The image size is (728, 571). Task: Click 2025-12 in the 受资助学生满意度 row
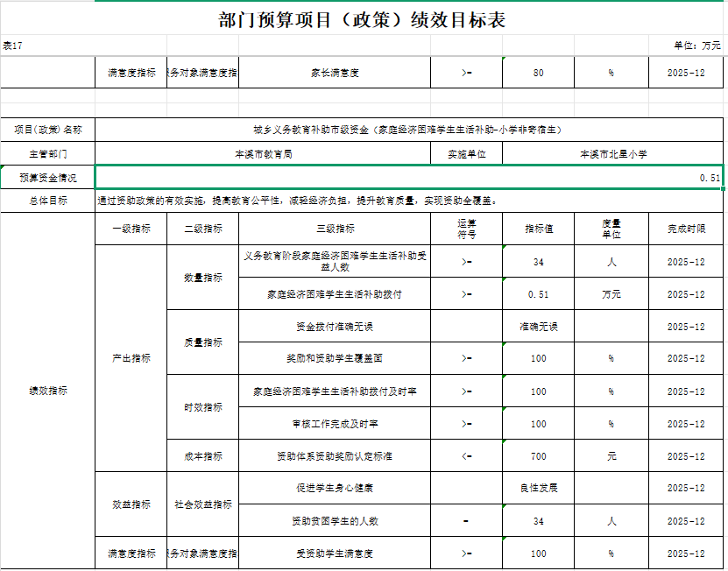click(686, 553)
